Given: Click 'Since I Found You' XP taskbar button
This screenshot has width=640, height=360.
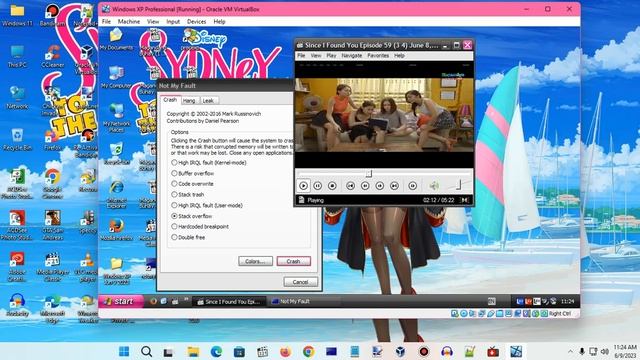Looking at the screenshot, I should coord(229,302).
